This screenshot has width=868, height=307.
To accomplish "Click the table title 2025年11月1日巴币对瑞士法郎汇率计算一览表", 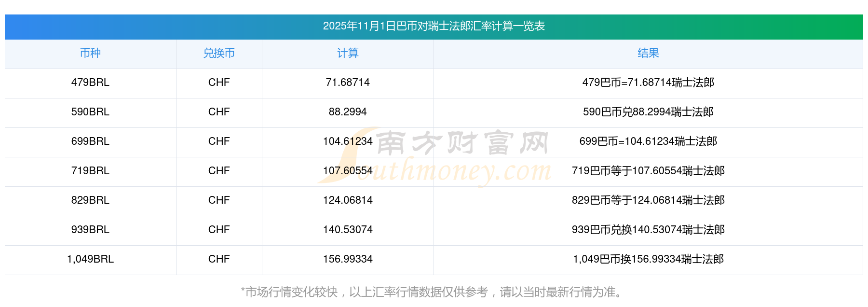I will pos(434,26).
